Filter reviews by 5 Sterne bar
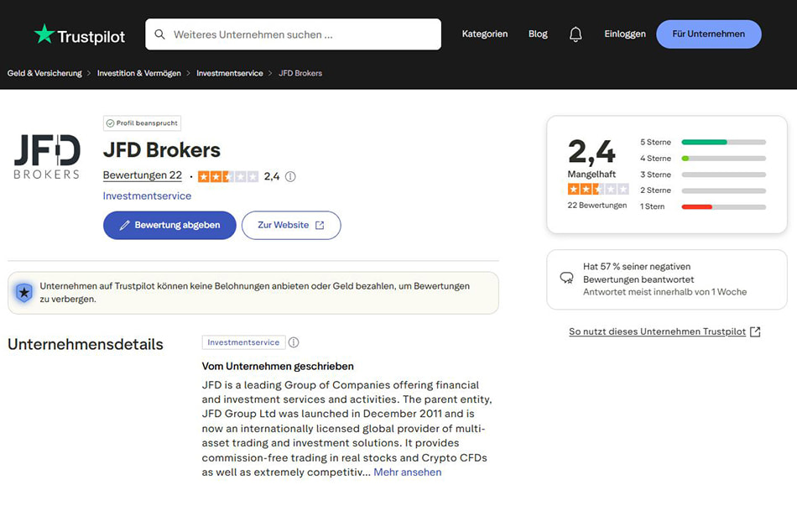This screenshot has height=532, width=797. point(703,142)
